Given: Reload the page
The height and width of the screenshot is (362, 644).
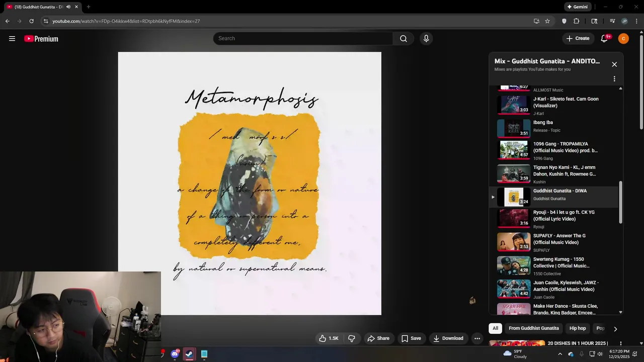Looking at the screenshot, I should tap(31, 21).
